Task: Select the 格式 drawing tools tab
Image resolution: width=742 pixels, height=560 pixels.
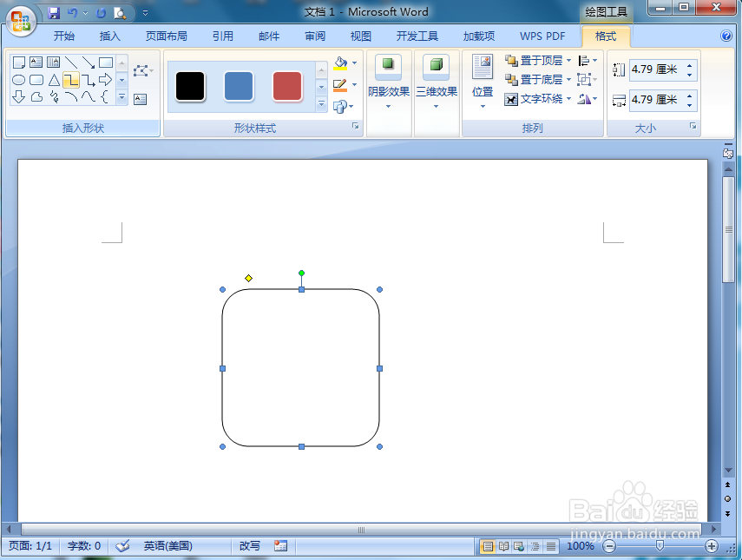Action: tap(606, 36)
